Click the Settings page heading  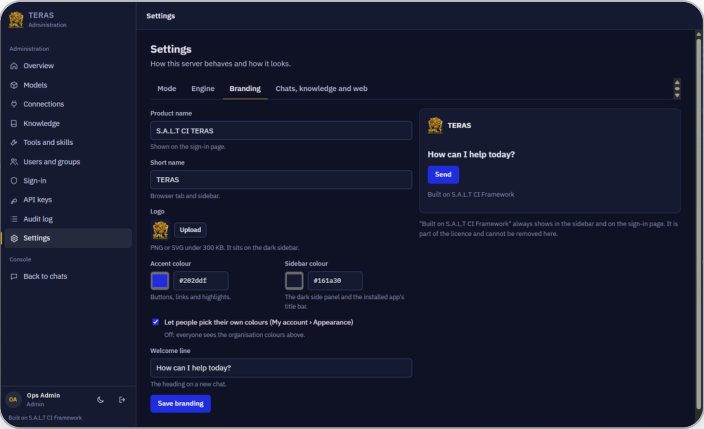(x=171, y=49)
